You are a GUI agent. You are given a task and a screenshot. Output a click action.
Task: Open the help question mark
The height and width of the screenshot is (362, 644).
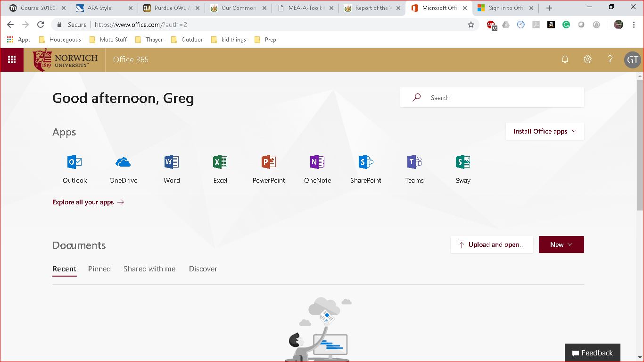[x=610, y=59]
